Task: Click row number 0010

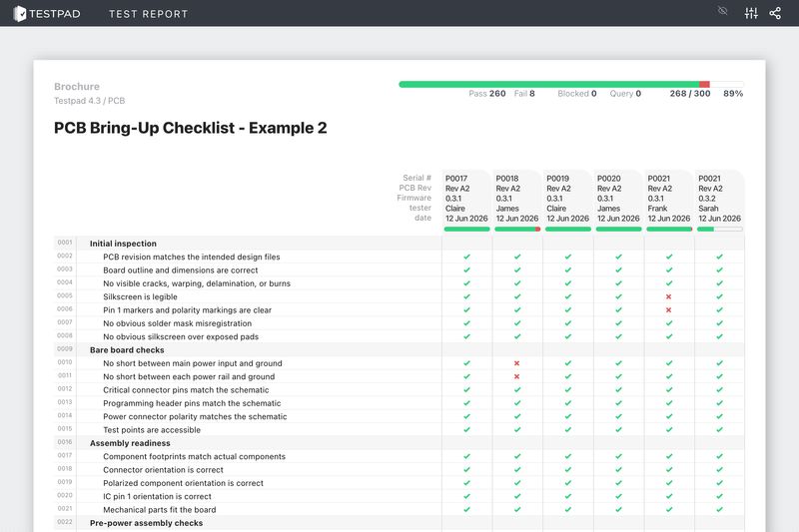Action: coord(65,362)
